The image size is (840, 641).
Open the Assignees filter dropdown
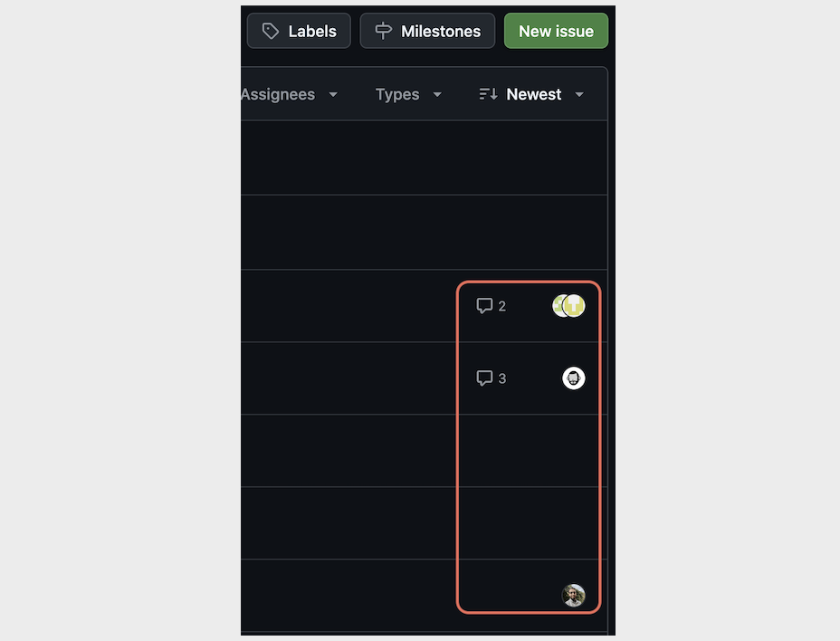point(290,94)
